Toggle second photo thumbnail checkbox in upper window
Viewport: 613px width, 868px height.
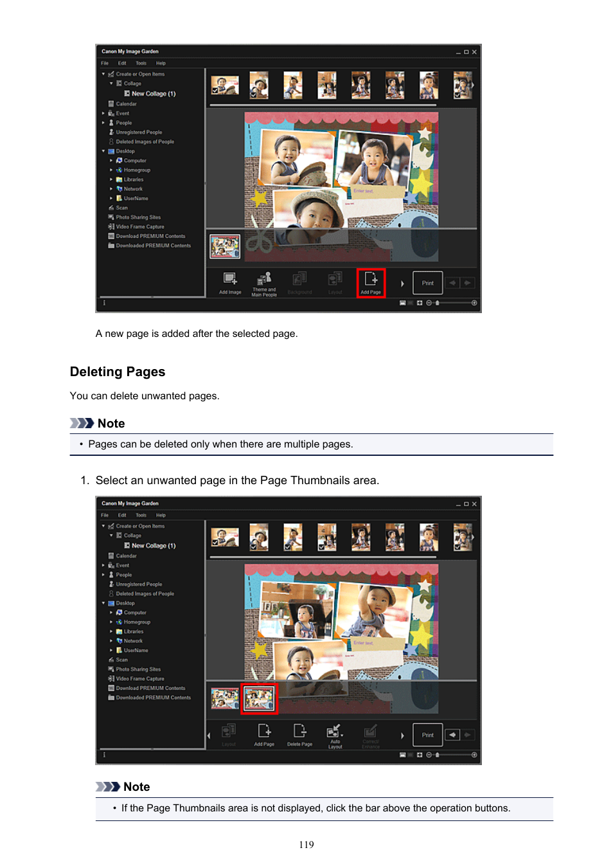[253, 95]
